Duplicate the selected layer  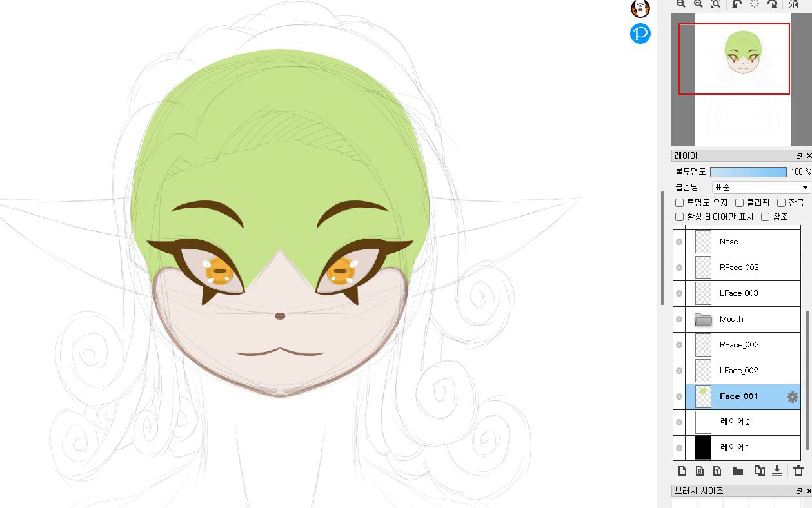[x=759, y=471]
